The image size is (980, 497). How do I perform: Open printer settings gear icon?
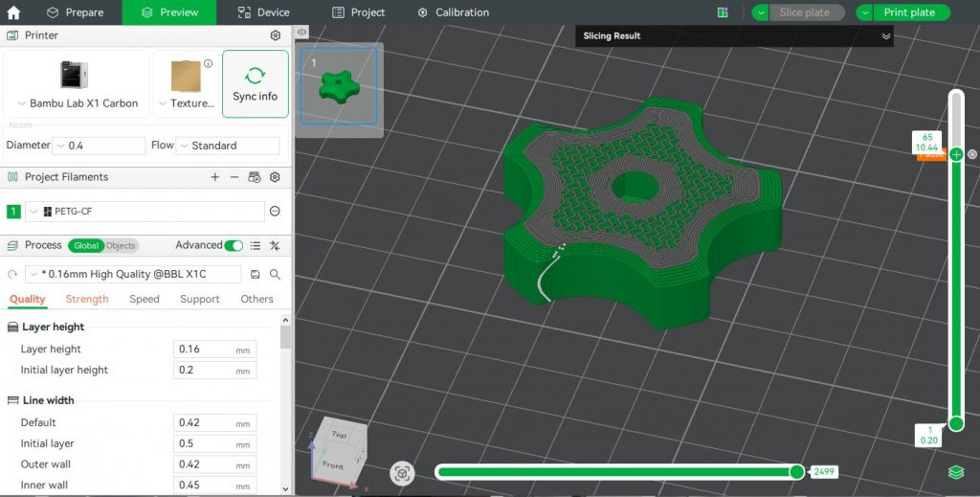[x=276, y=35]
